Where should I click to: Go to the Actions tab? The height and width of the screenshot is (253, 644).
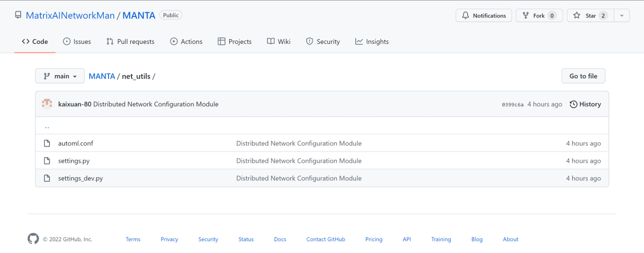[186, 41]
